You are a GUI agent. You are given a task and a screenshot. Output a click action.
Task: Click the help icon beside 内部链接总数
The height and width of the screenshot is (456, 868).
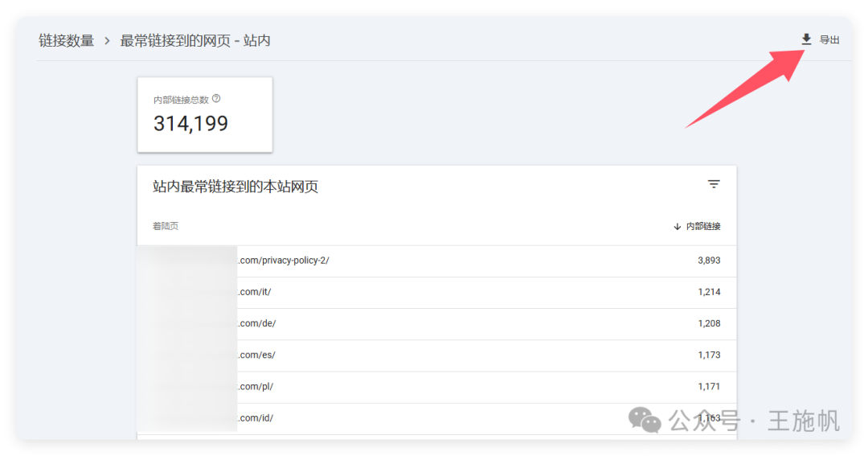pos(216,99)
